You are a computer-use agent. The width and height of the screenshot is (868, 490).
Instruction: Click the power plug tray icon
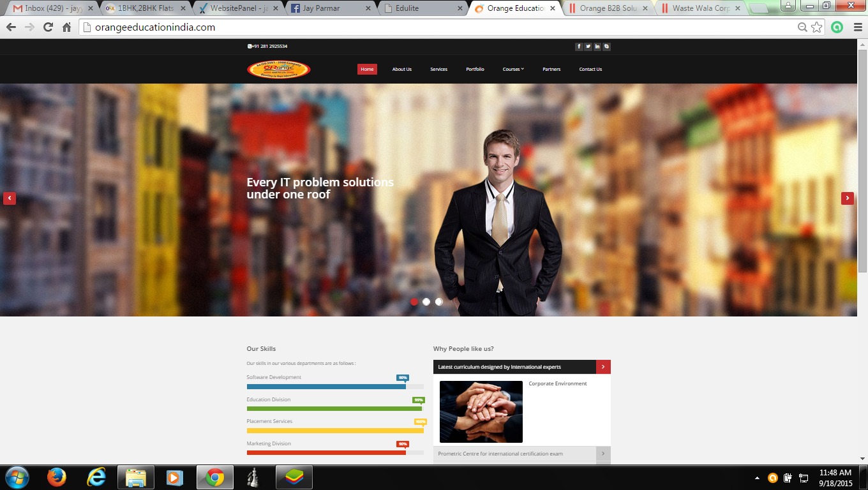pyautogui.click(x=788, y=477)
